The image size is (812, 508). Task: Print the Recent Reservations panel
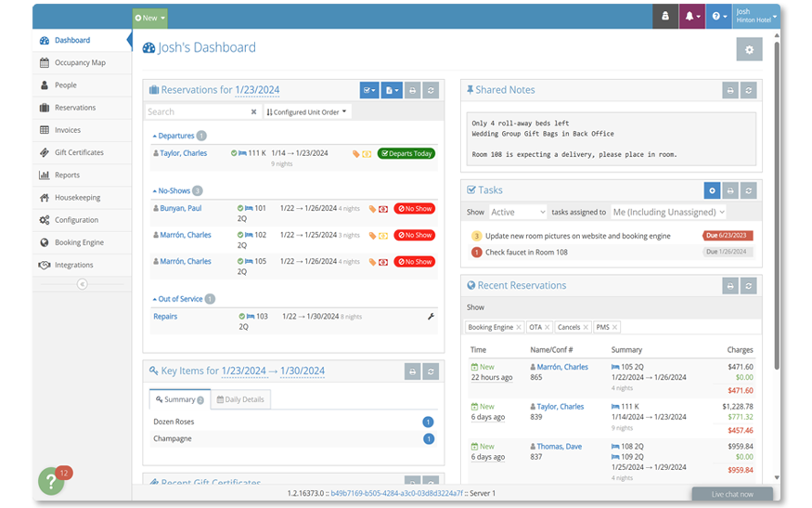pos(730,286)
